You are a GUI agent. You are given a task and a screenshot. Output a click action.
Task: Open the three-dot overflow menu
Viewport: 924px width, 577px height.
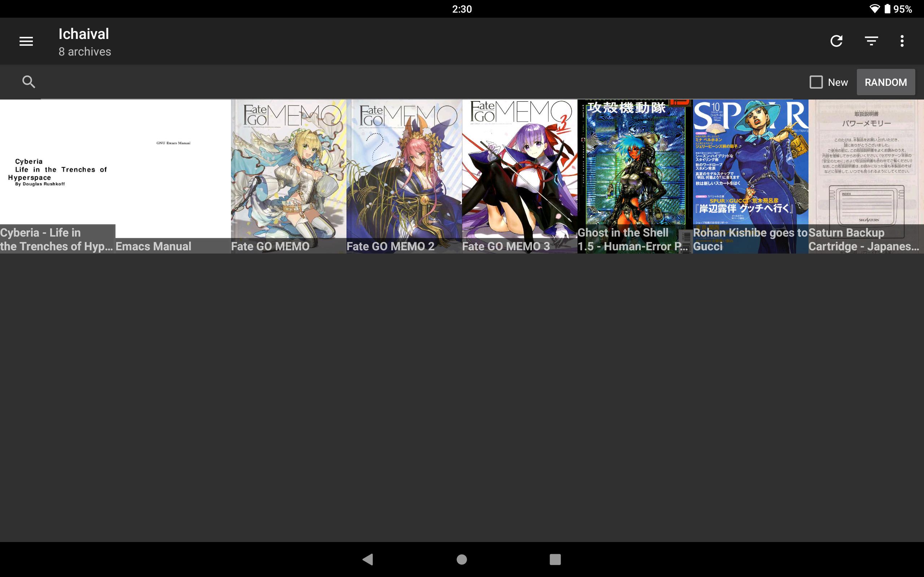(902, 41)
